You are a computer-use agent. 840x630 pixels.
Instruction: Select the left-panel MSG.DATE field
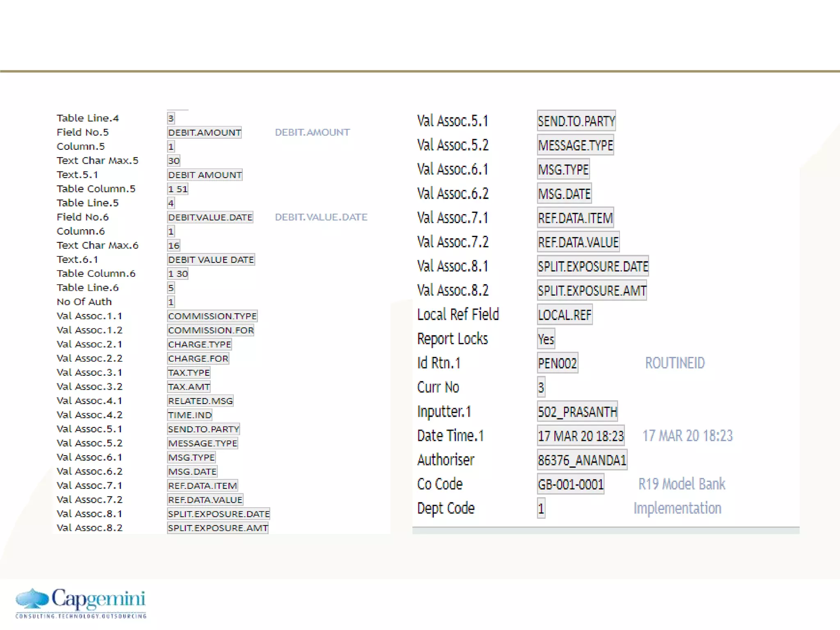click(192, 472)
